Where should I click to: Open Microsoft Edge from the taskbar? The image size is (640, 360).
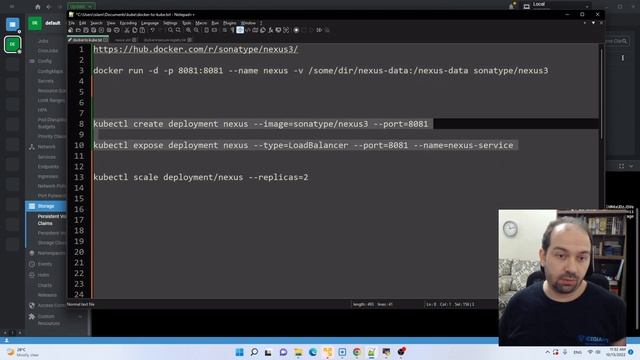pyautogui.click(x=313, y=352)
